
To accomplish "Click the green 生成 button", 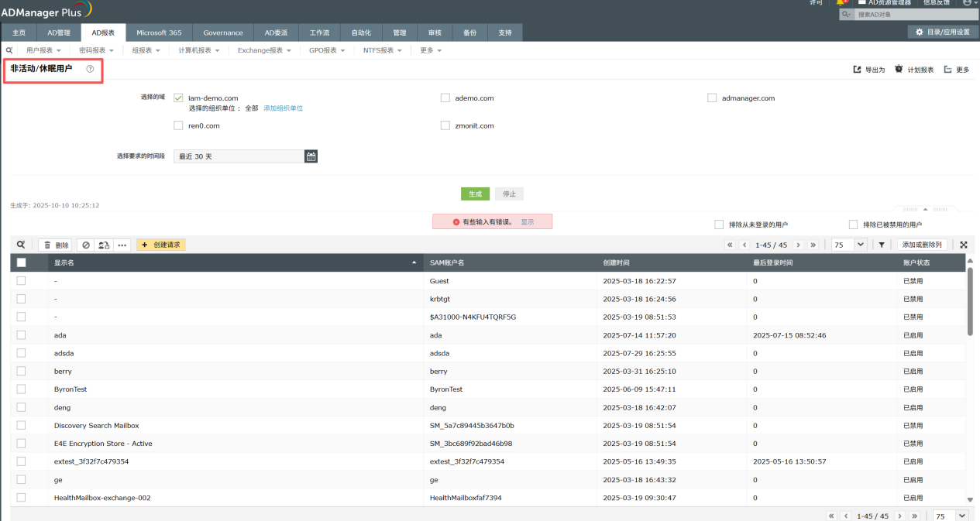I will click(475, 194).
